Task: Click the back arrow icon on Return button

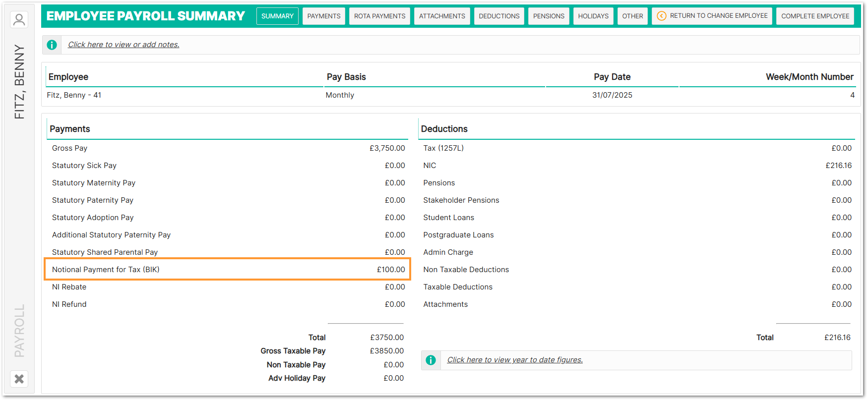Action: [661, 16]
